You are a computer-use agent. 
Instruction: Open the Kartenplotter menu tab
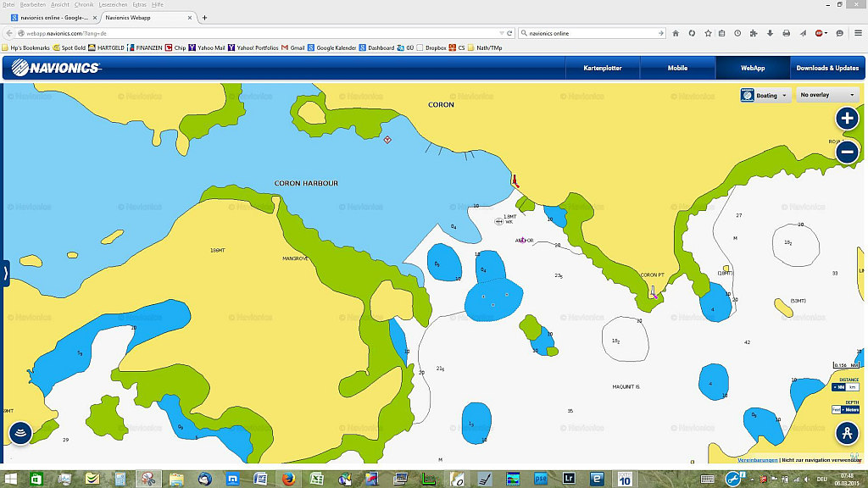[x=603, y=68]
